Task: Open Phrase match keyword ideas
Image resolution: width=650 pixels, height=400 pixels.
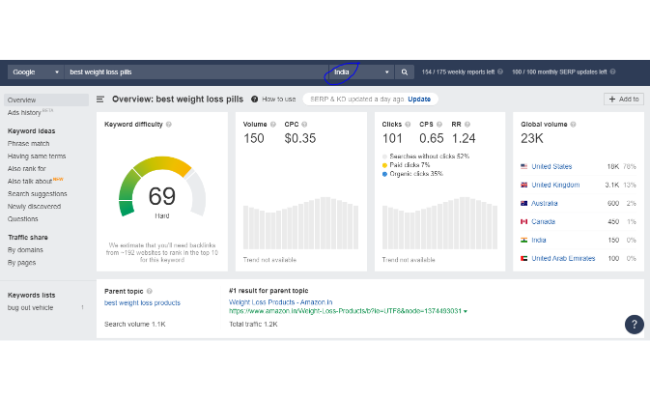Action: 29,143
